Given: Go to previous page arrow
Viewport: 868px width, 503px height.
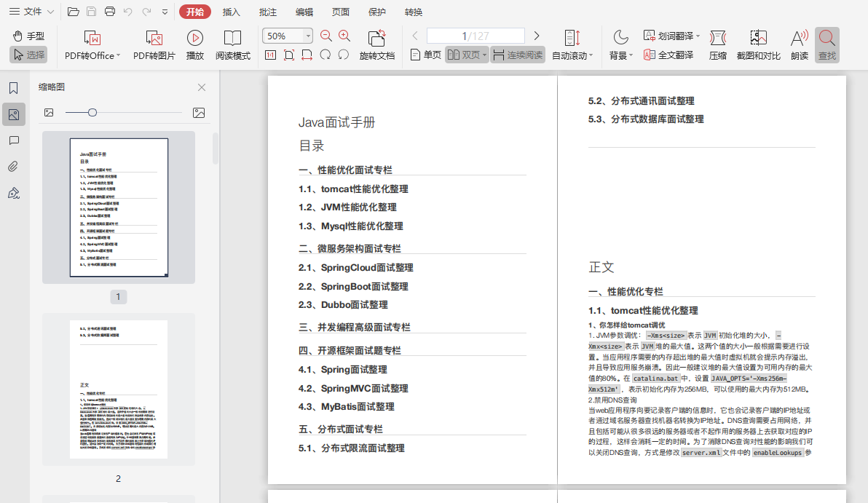Looking at the screenshot, I should pos(414,36).
